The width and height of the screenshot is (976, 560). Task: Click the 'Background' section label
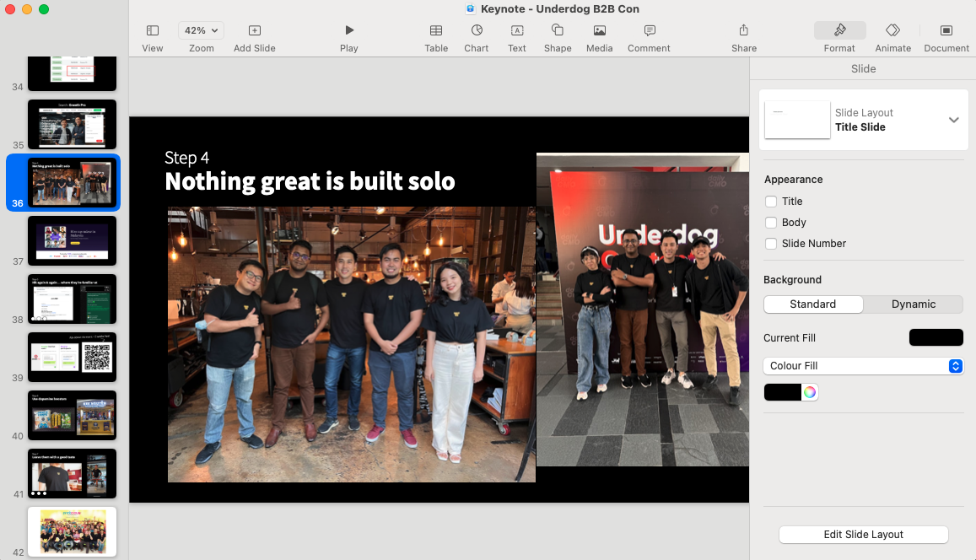792,280
